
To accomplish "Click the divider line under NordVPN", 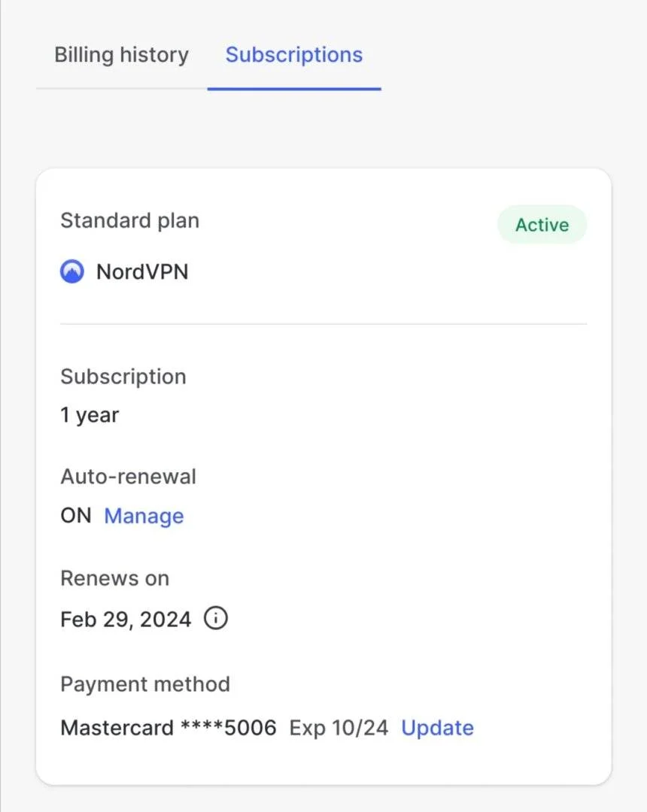I will pos(323,324).
